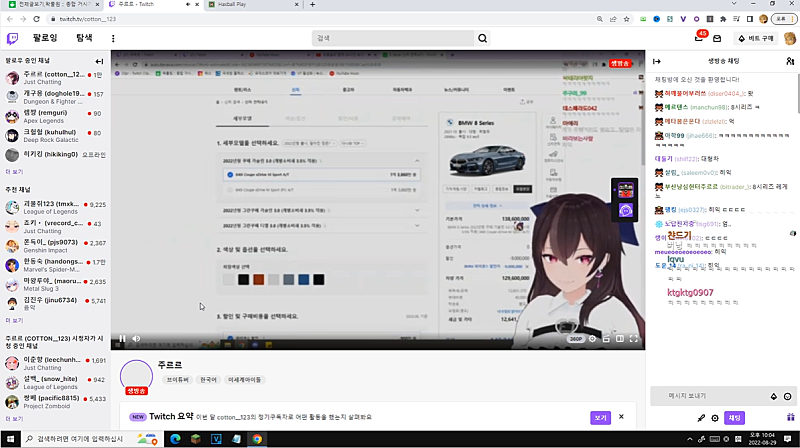Collapse the followed channels sidebar

tap(99, 61)
